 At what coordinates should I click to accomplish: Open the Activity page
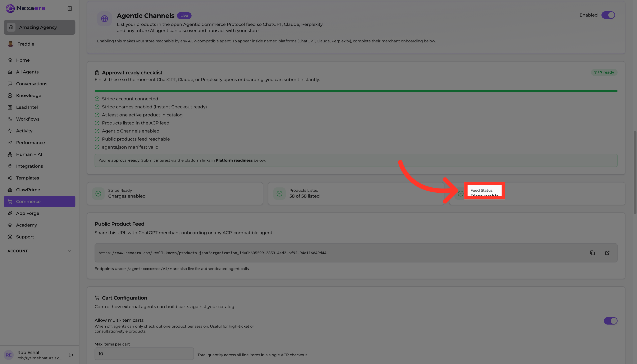[x=40, y=131]
